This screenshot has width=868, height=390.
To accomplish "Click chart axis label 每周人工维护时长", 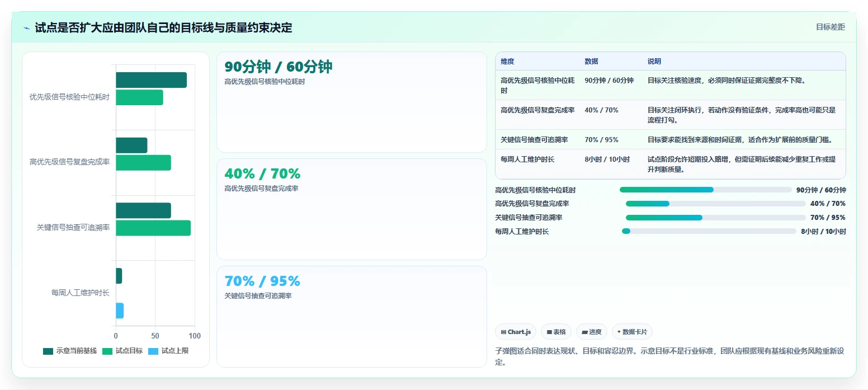I will 80,293.
